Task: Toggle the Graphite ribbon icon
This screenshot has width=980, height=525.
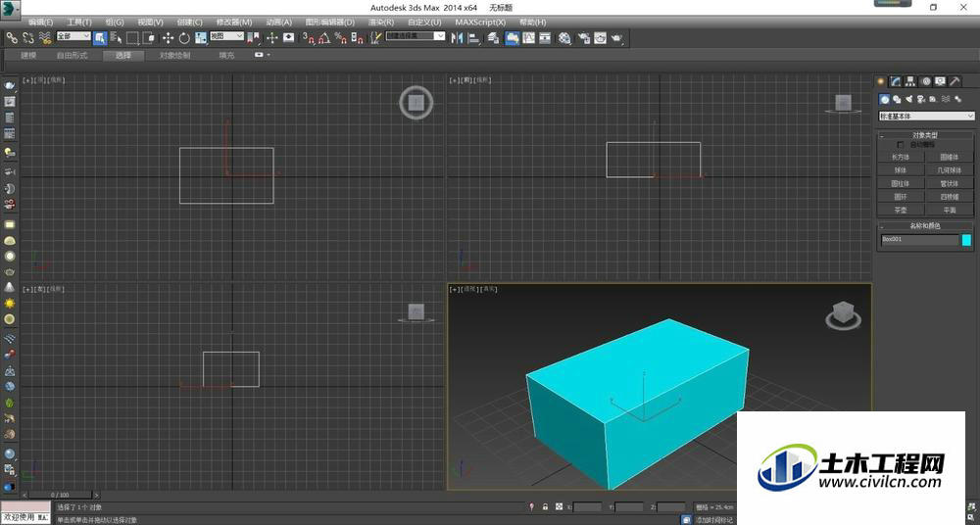Action: pyautogui.click(x=512, y=38)
